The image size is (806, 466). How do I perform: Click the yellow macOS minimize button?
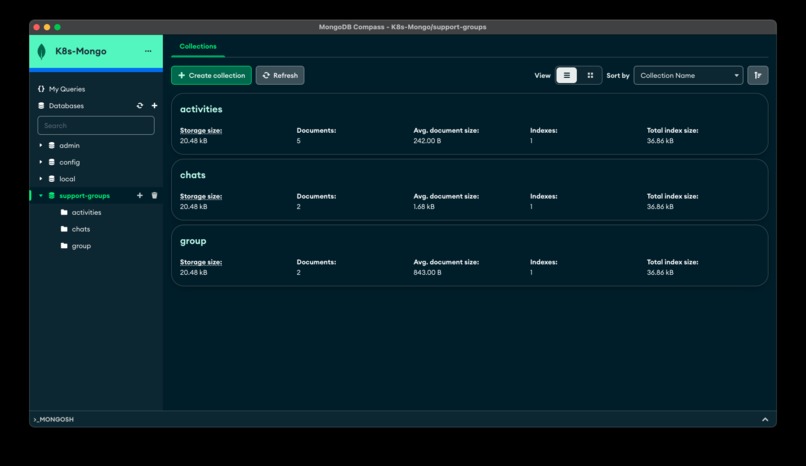47,27
